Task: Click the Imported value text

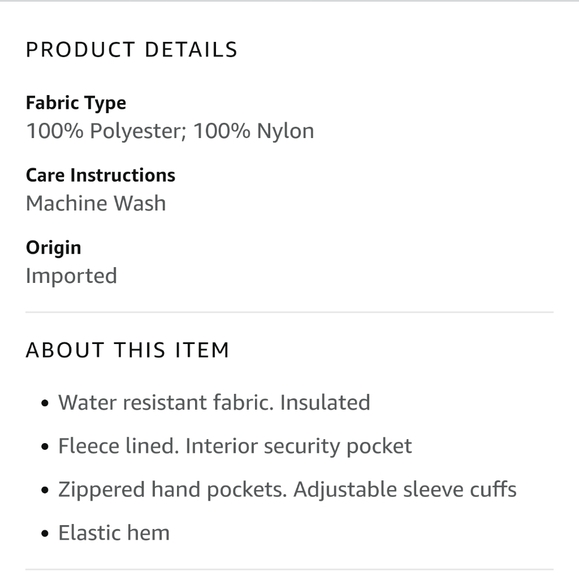Action: (x=71, y=276)
